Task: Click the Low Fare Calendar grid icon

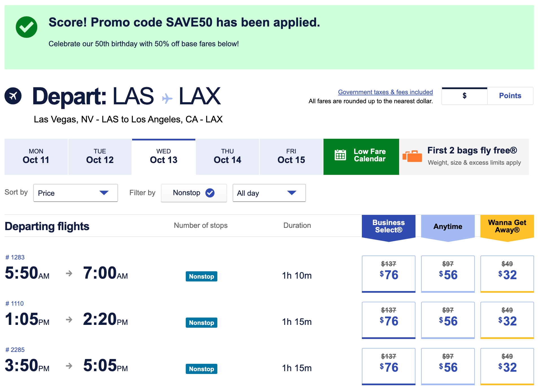Action: [340, 155]
